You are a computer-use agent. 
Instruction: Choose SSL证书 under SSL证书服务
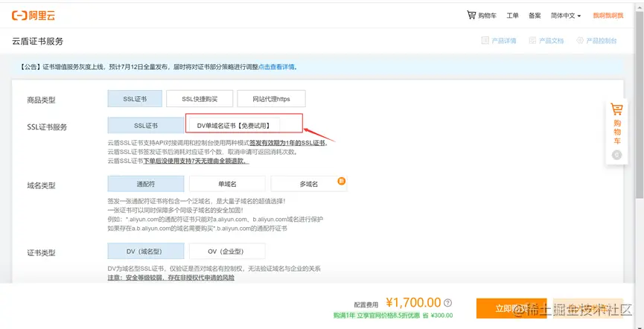[x=146, y=125]
